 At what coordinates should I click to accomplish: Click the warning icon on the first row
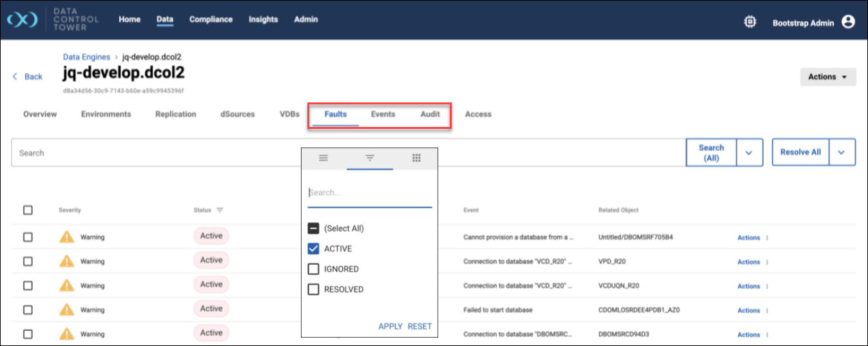click(67, 237)
